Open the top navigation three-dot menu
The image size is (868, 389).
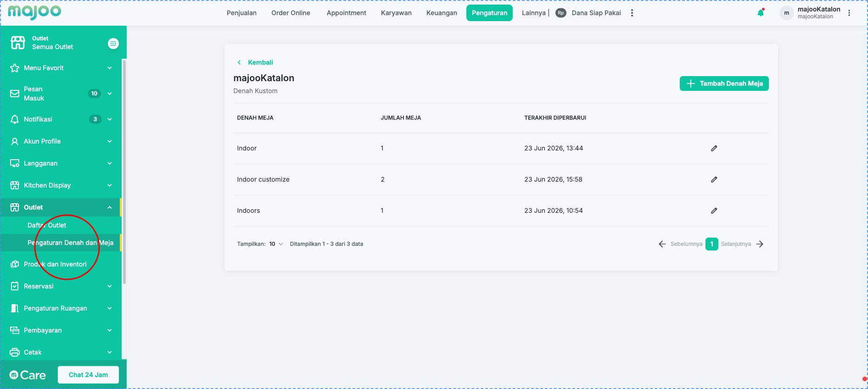click(x=632, y=13)
